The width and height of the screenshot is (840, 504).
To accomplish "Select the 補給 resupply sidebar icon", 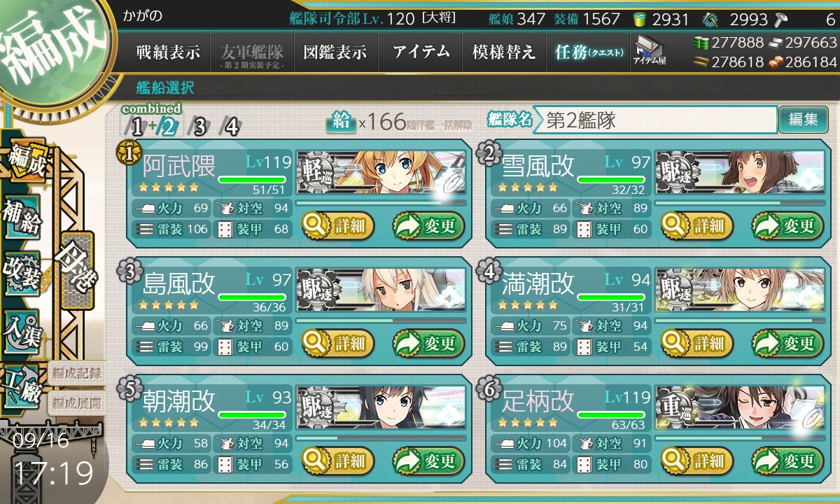I will (x=23, y=218).
